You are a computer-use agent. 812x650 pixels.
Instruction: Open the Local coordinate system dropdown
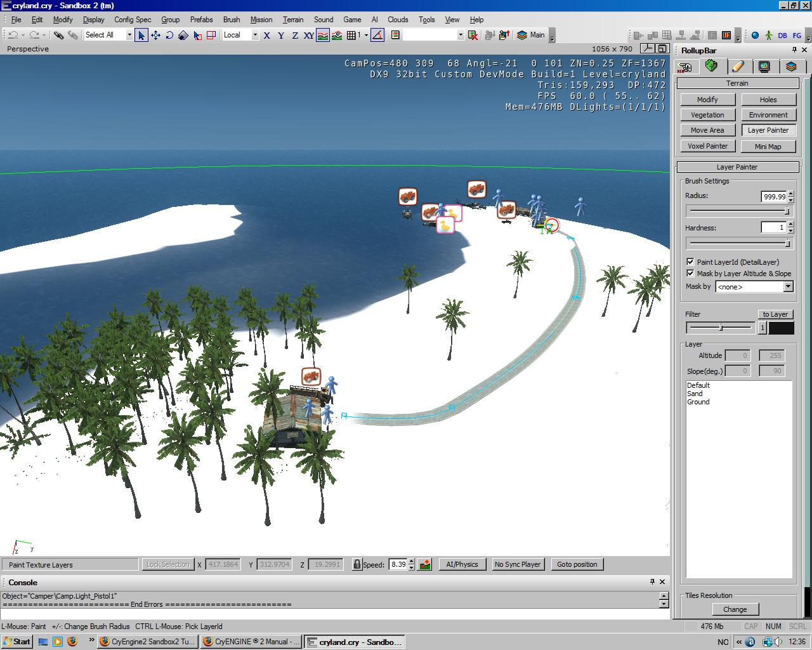(255, 35)
